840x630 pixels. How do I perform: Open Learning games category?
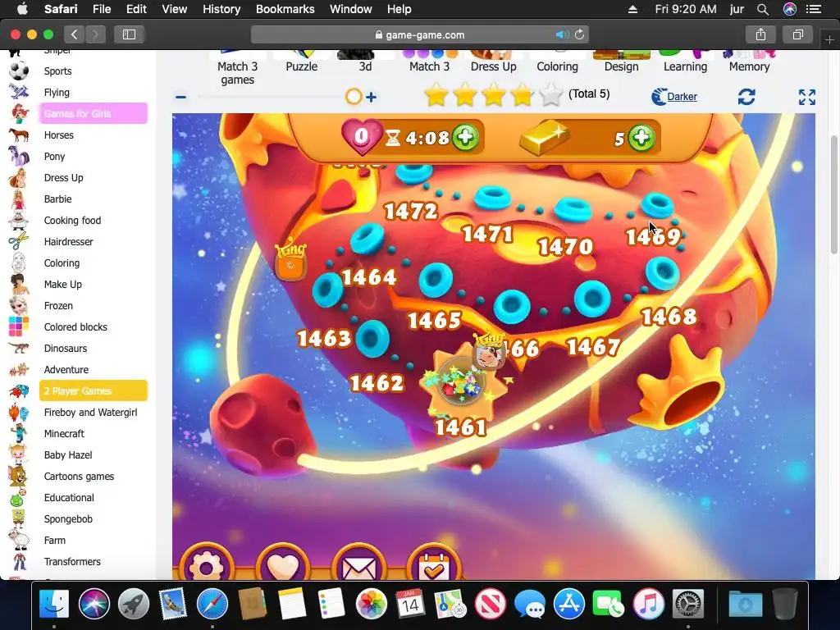(685, 66)
